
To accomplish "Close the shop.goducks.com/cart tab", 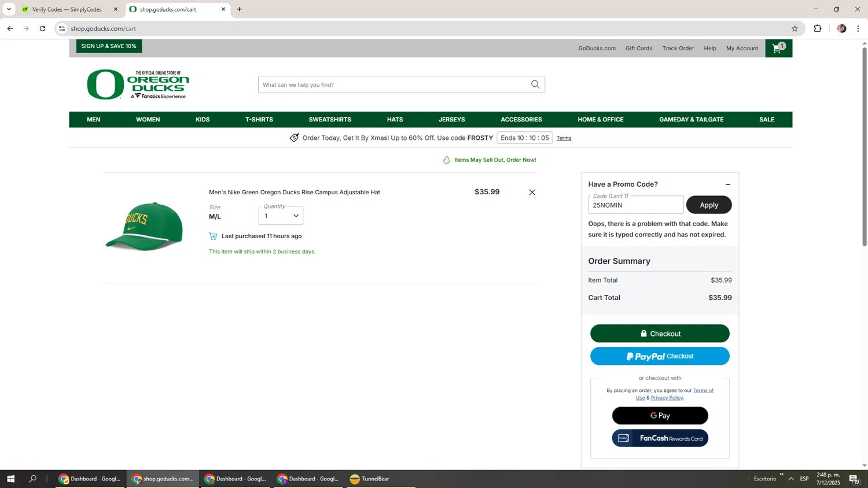I will click(x=223, y=9).
